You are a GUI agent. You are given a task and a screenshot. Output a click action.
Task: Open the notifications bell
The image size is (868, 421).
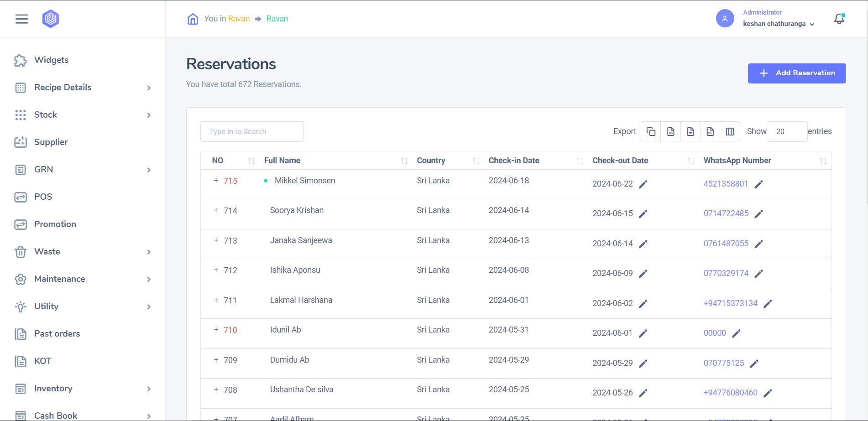[839, 19]
